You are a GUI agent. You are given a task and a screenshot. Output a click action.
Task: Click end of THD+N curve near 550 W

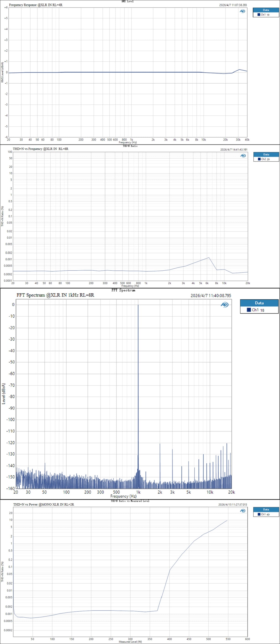[x=227, y=520]
